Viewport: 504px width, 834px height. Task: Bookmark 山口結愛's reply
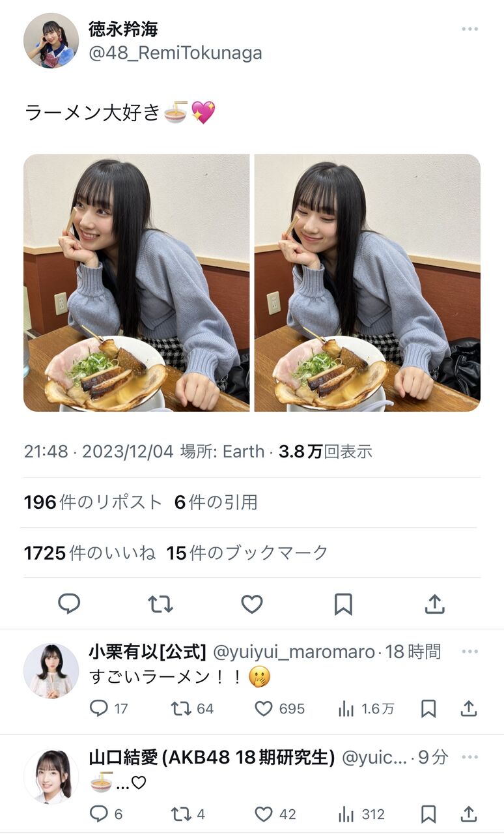click(x=428, y=814)
